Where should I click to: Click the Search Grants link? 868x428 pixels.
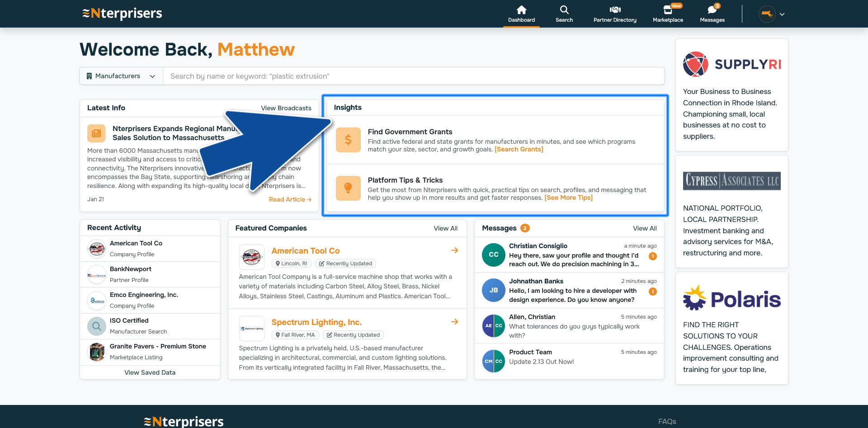point(519,149)
